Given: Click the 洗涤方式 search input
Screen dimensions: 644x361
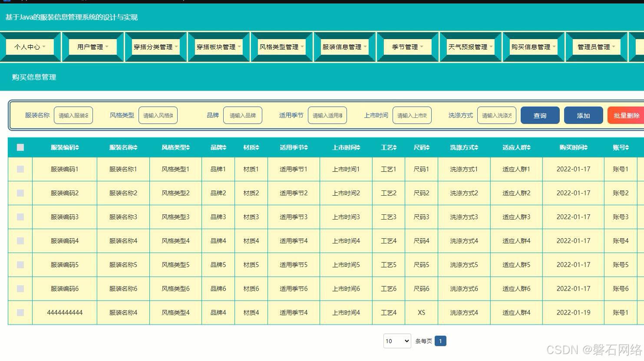Looking at the screenshot, I should 497,115.
